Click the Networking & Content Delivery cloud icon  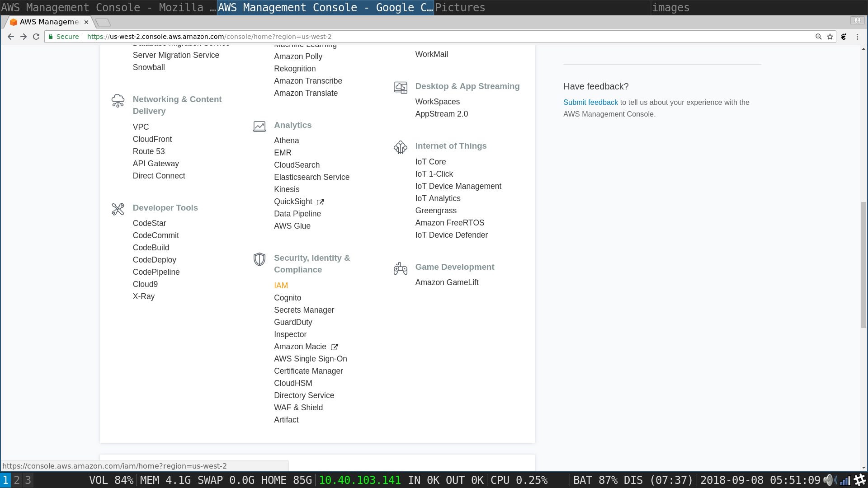click(118, 100)
